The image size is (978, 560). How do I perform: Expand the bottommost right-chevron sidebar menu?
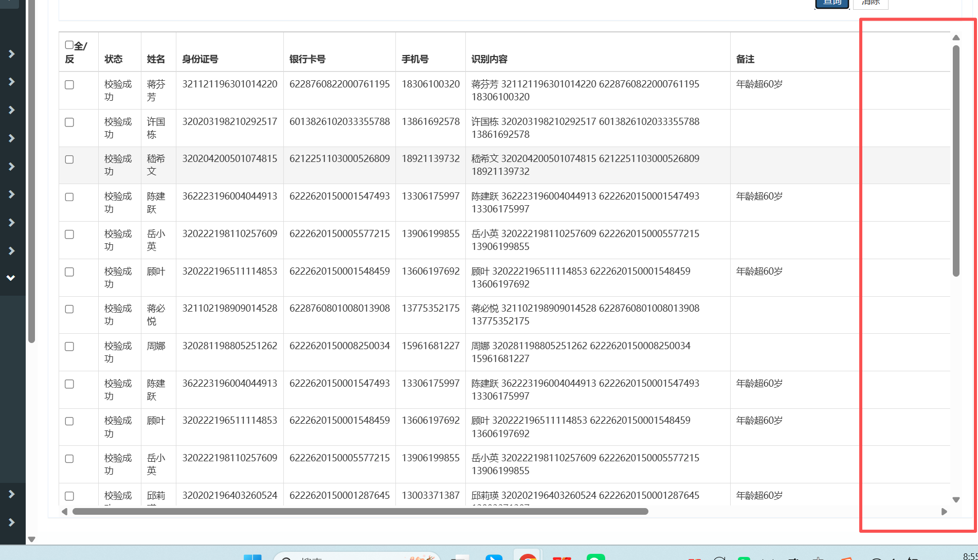coord(11,522)
